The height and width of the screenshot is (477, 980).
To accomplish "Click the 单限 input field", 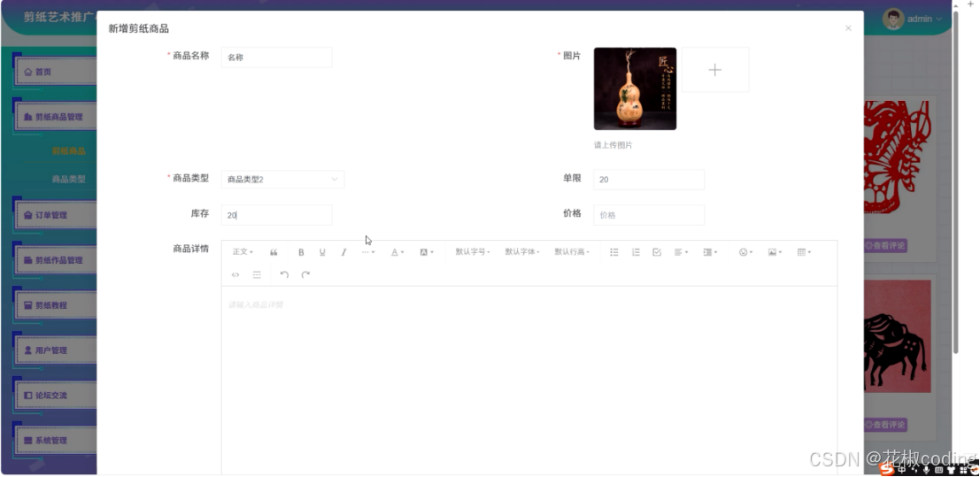I will point(649,180).
